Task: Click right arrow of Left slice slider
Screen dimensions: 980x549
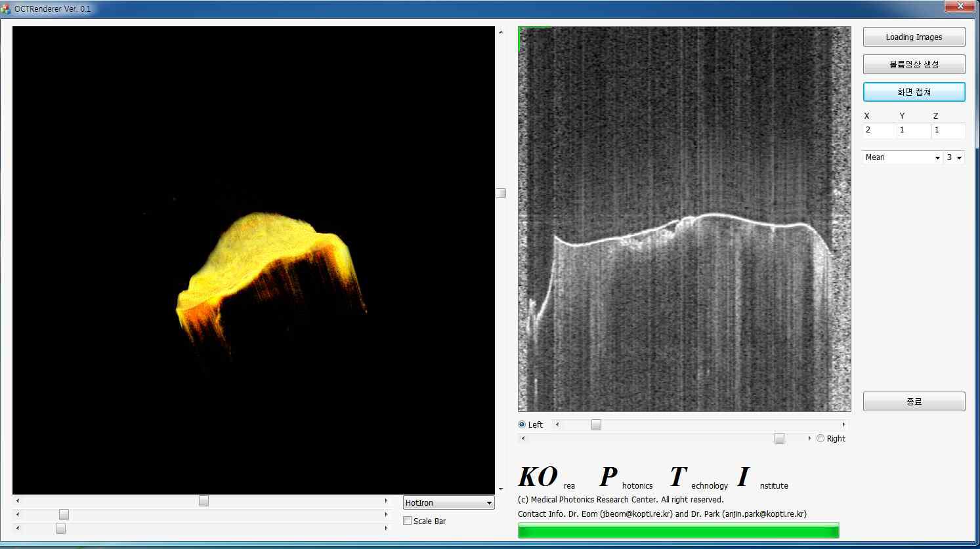Action: (x=843, y=424)
